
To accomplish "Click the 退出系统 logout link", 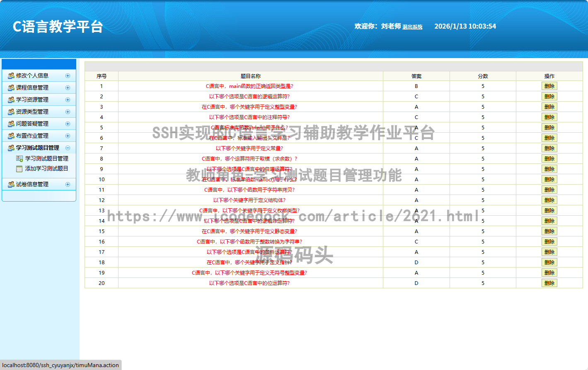I will pyautogui.click(x=412, y=26).
